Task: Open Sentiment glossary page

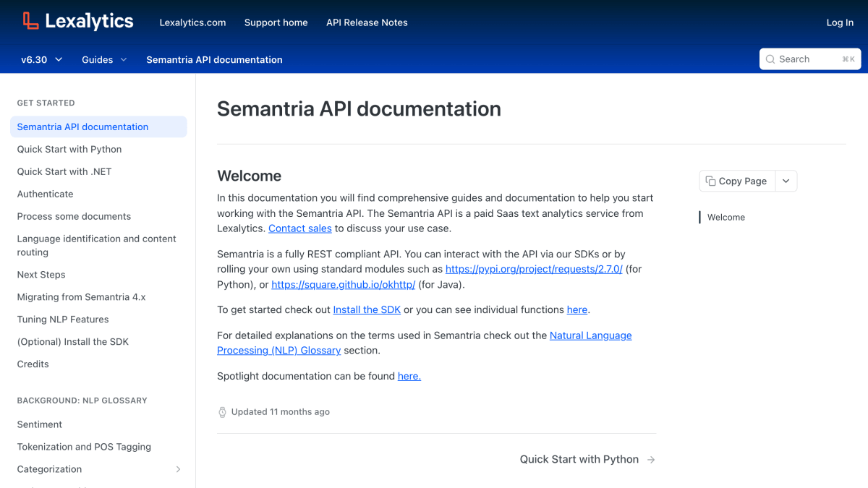Action: pos(39,424)
